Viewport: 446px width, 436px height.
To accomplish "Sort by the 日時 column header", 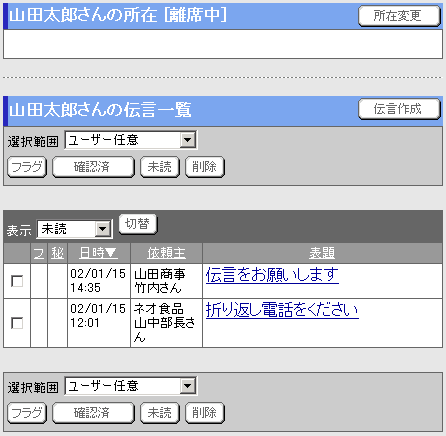I will pyautogui.click(x=98, y=253).
